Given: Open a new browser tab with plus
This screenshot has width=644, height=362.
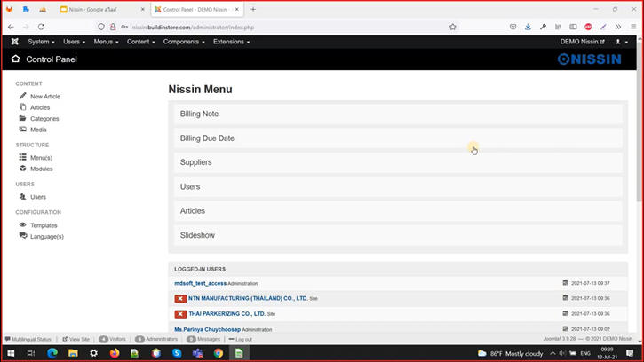Looking at the screenshot, I should 253,9.
